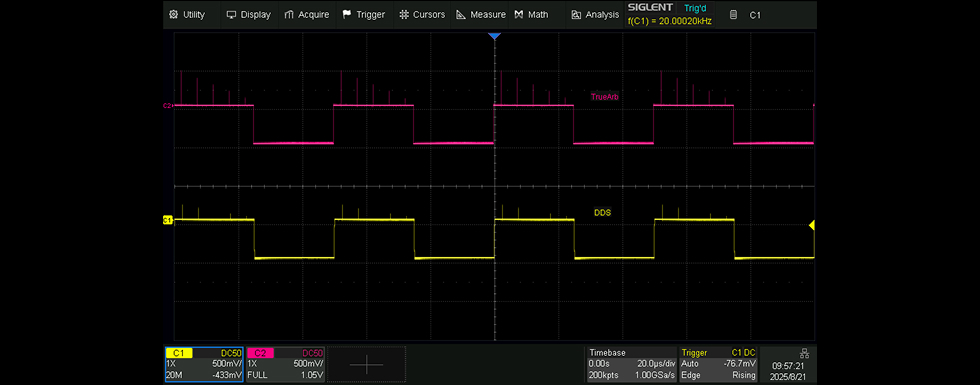Screen dimensions: 980x385
Task: Click the yellow C1 ground level marker
Action: tap(168, 220)
